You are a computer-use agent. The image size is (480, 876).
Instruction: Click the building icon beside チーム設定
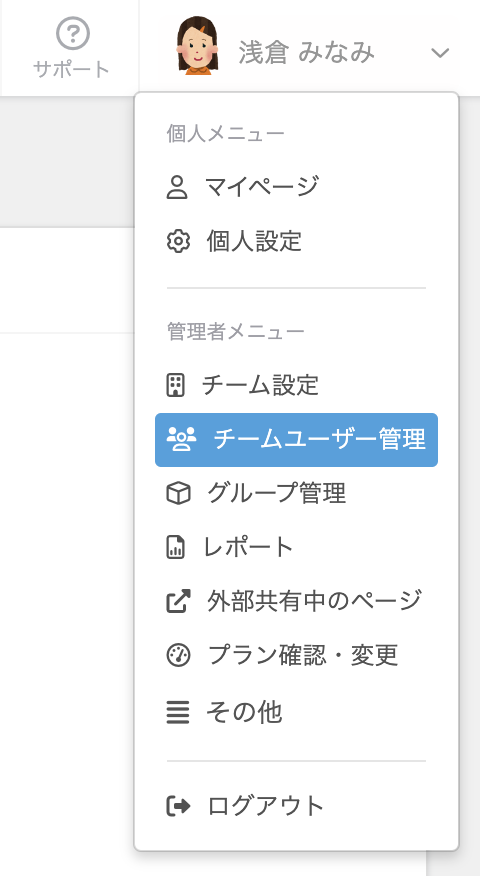click(175, 385)
